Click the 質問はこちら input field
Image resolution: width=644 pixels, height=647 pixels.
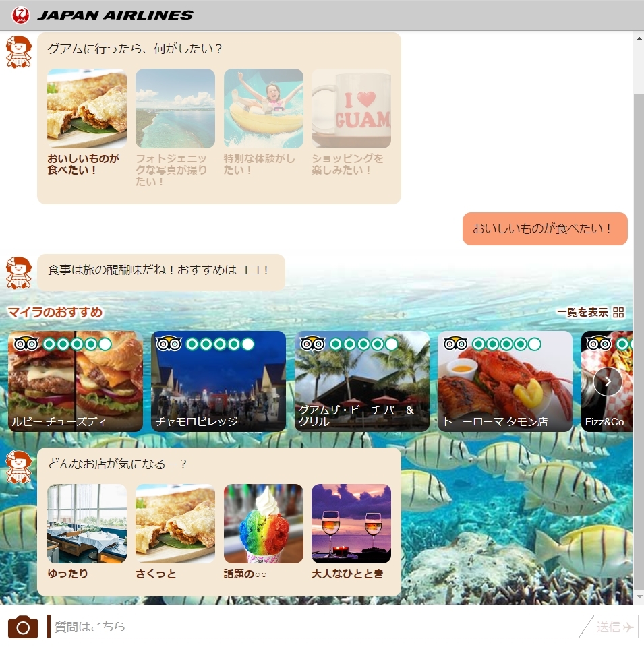pos(314,627)
